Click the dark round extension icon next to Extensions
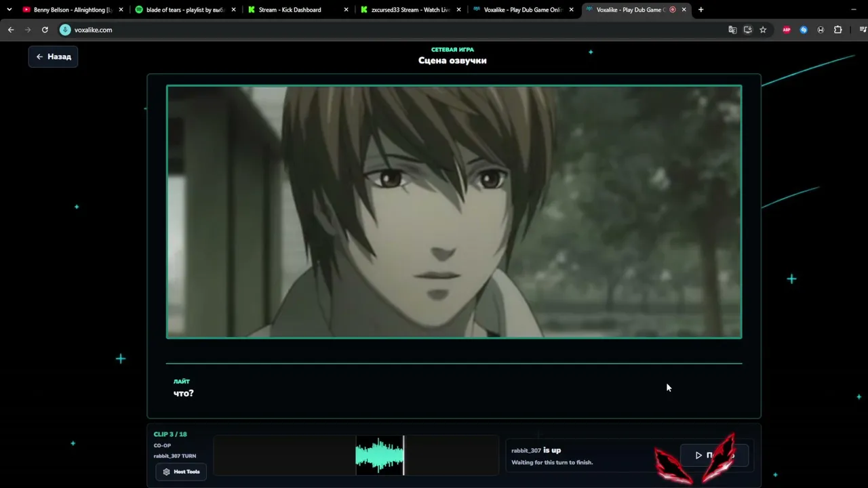 click(x=821, y=30)
